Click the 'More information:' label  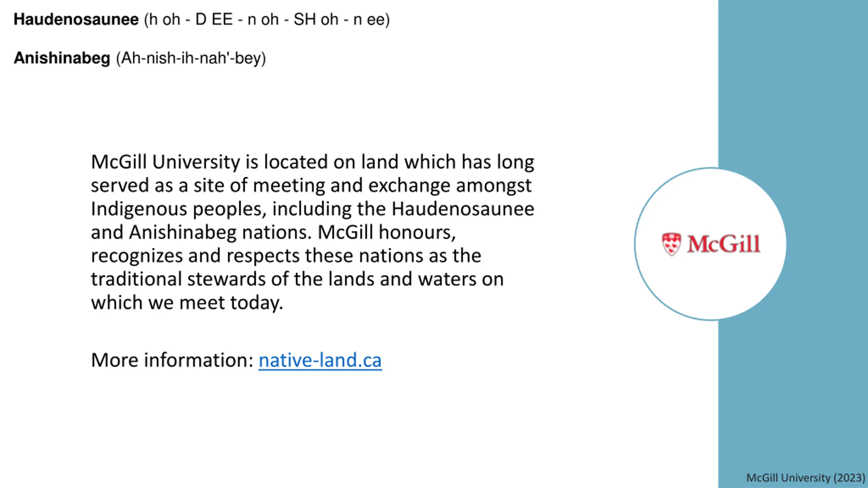tap(172, 360)
